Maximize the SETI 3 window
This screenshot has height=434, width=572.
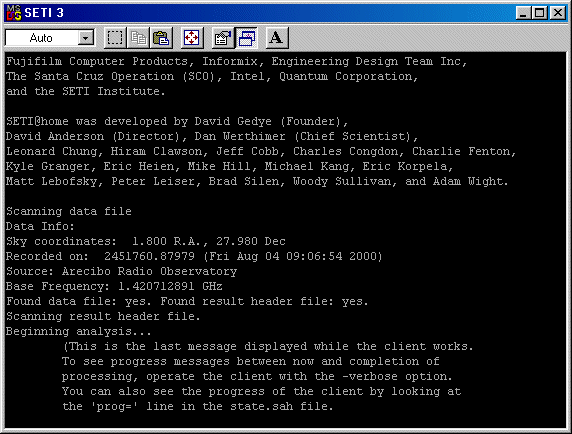pyautogui.click(x=540, y=13)
